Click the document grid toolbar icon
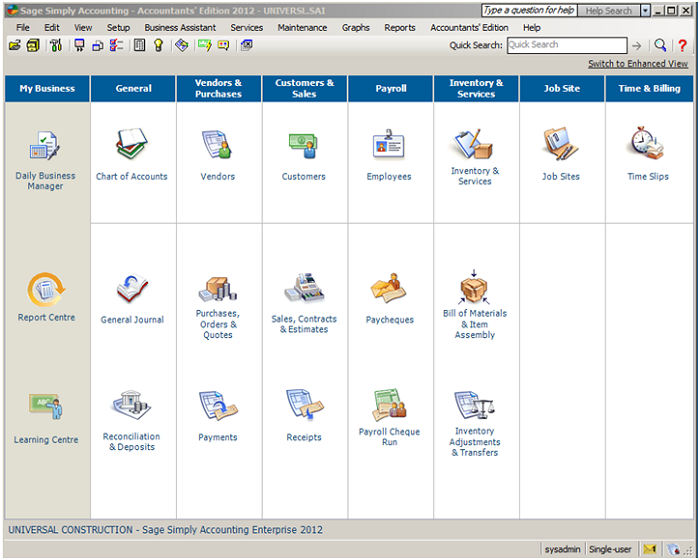The image size is (700, 560). (139, 45)
